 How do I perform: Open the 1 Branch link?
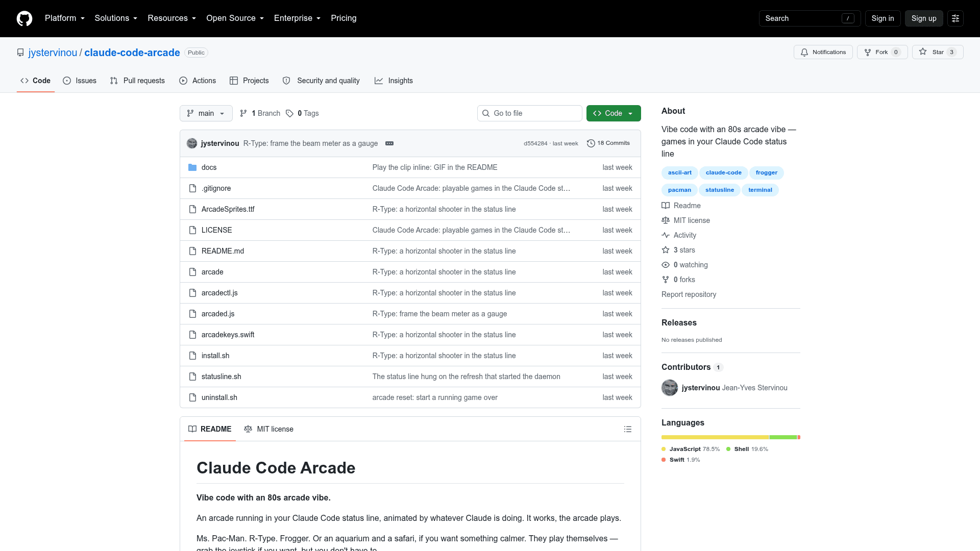pyautogui.click(x=260, y=113)
